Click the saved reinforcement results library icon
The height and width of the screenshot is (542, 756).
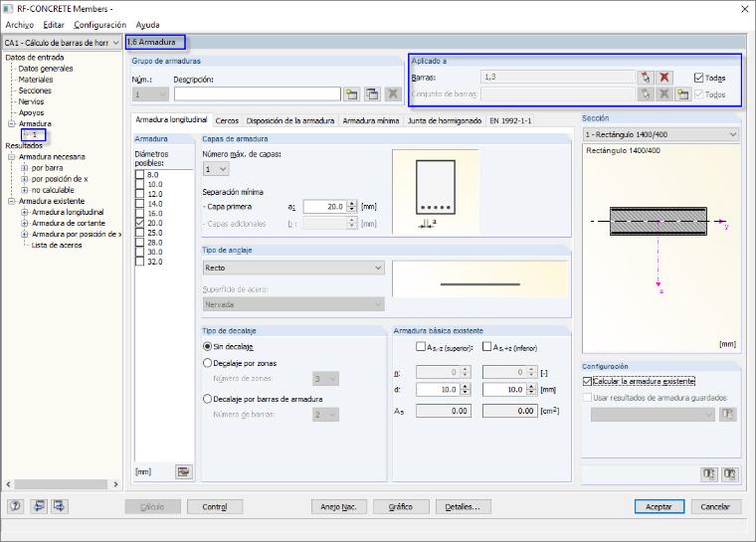(727, 415)
